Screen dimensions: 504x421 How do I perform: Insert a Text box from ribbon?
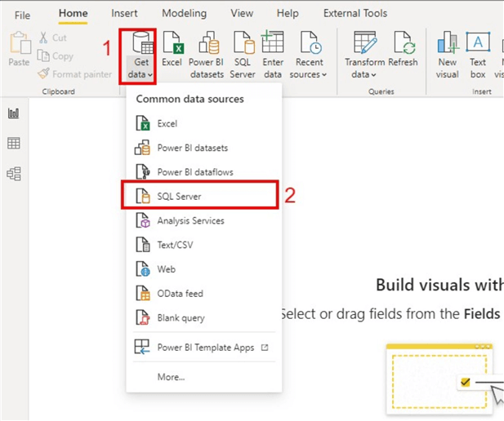[478, 55]
